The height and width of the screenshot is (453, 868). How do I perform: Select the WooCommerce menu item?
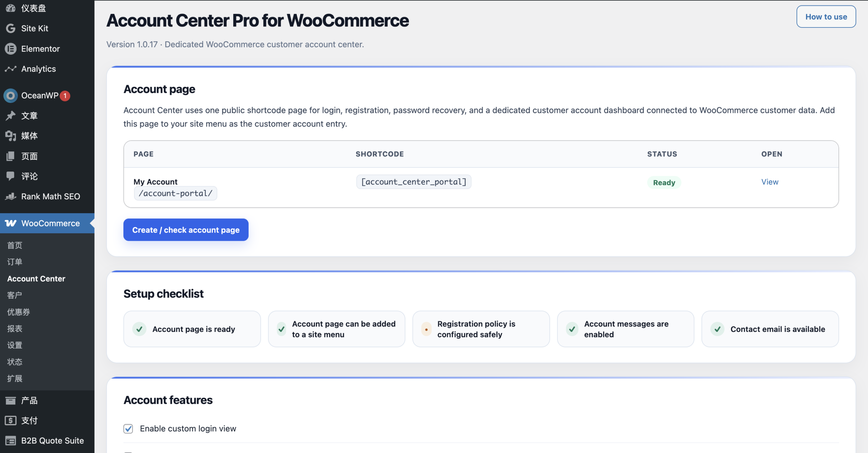coord(47,223)
